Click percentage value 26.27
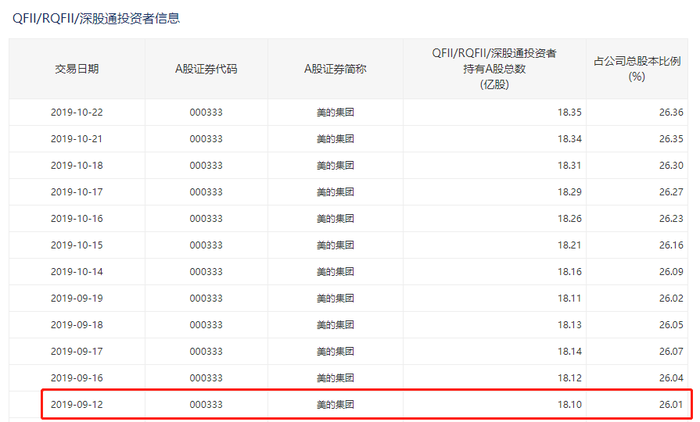 671,192
